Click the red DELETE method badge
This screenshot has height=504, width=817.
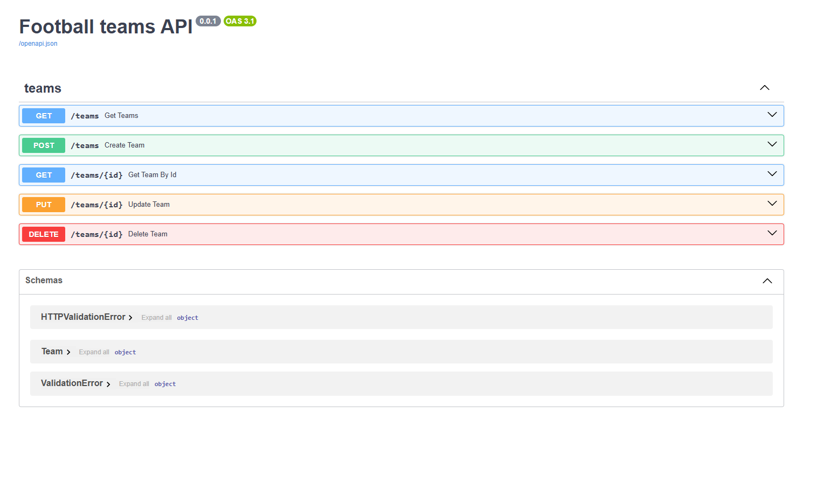(44, 234)
